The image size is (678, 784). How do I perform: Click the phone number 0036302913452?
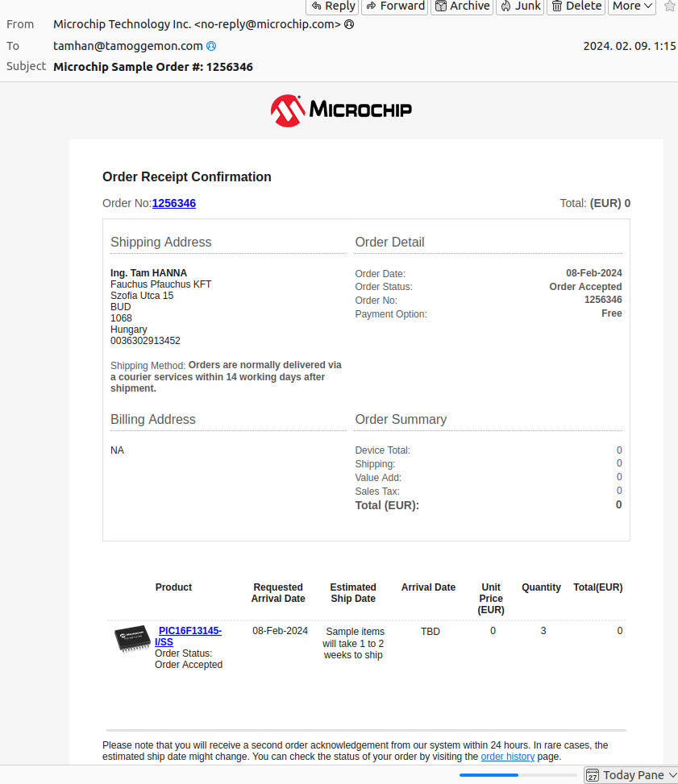145,341
